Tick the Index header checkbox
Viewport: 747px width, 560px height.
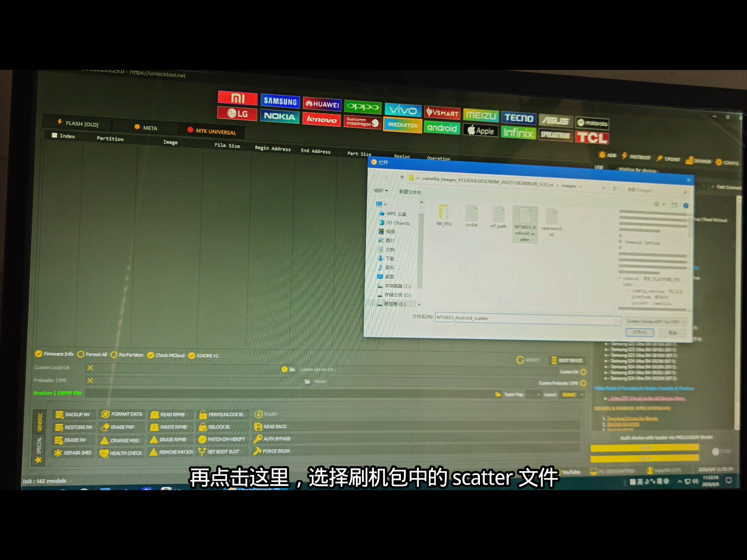pyautogui.click(x=54, y=135)
